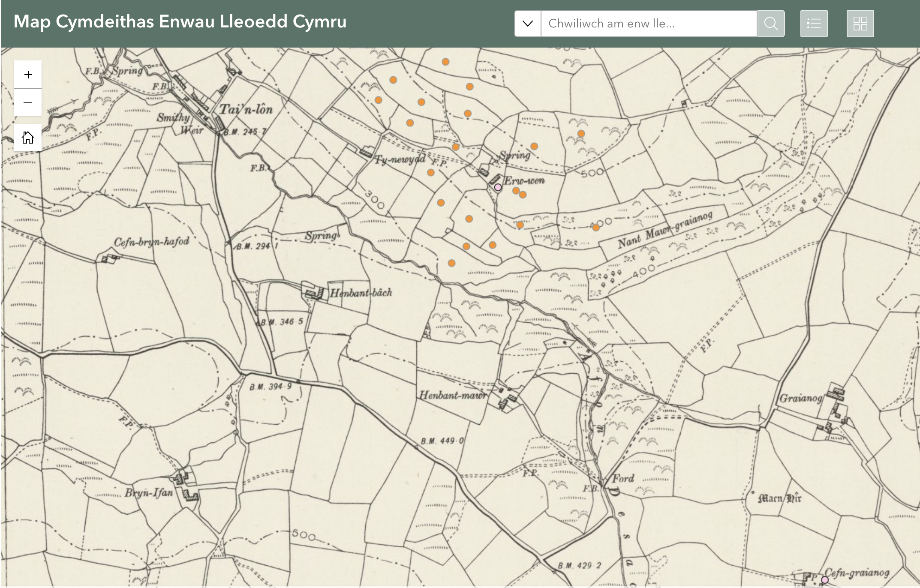Zoom out of the map
Screen dimensions: 920x588
(x=28, y=103)
